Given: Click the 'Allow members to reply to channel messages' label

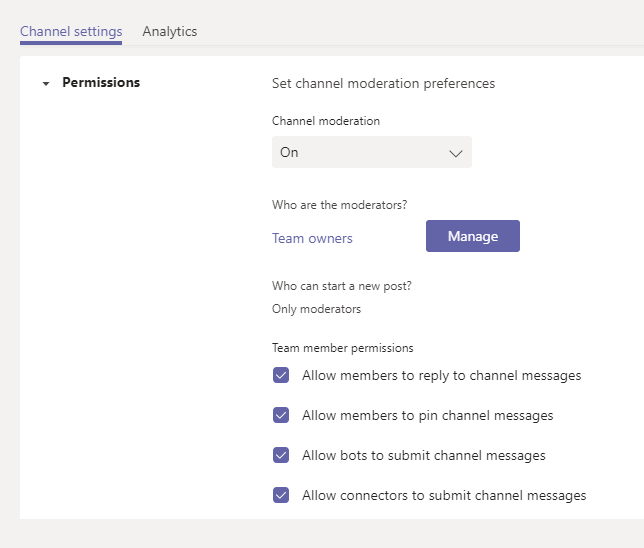Looking at the screenshot, I should point(441,376).
